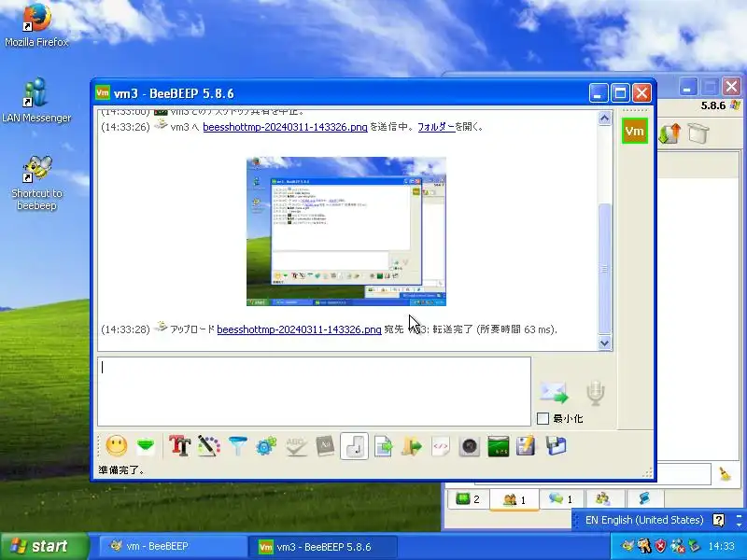Click the send folder arrow icon
This screenshot has height=560, width=747.
pyautogui.click(x=412, y=446)
